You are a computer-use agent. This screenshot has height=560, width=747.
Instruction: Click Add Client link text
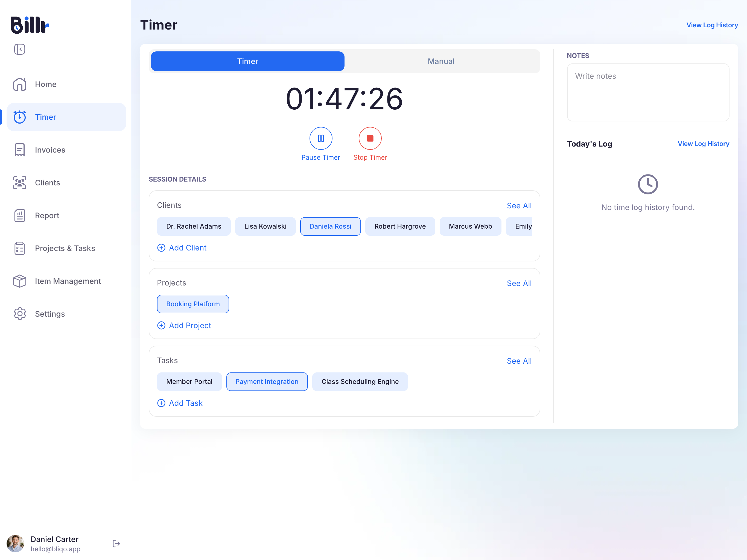pos(188,247)
